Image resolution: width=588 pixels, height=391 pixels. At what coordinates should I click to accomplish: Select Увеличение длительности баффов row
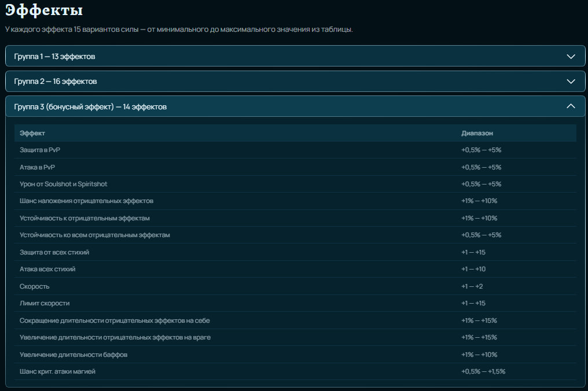[295, 355]
